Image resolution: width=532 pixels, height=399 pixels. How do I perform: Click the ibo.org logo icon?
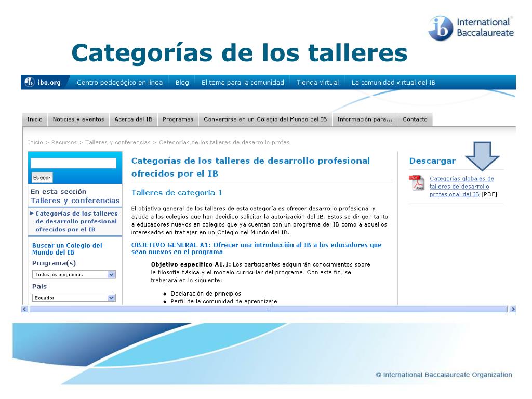[x=30, y=82]
